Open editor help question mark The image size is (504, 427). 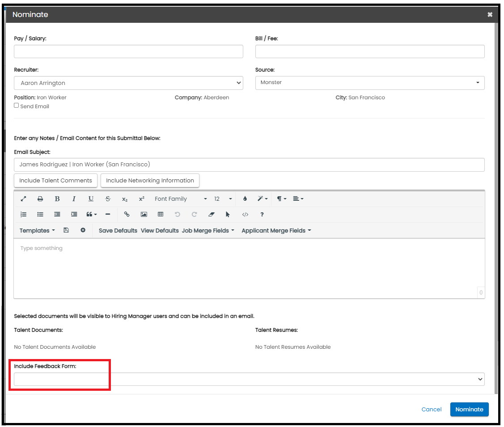coord(262,215)
